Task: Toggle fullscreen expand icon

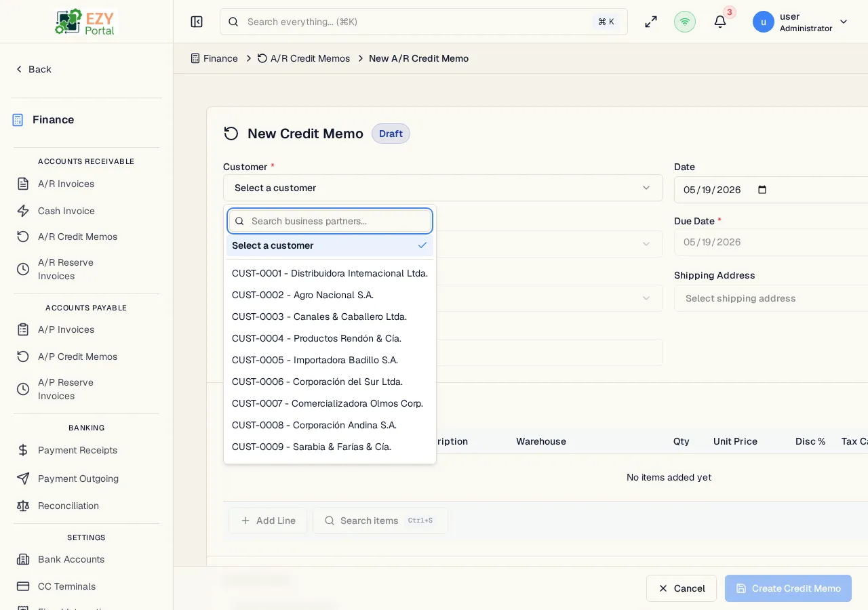Action: coord(651,22)
